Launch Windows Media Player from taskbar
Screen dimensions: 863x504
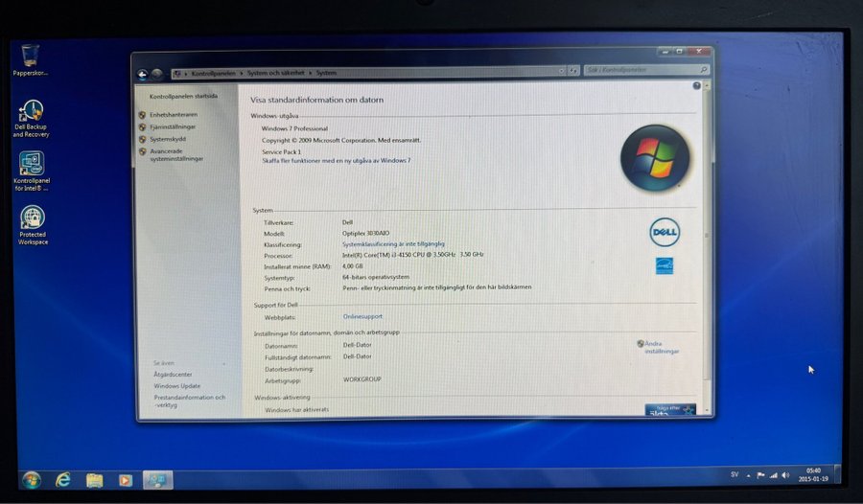[x=125, y=480]
